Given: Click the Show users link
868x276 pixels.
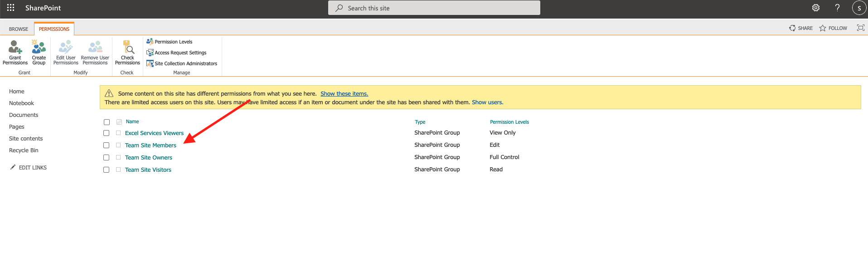Looking at the screenshot, I should tap(487, 102).
